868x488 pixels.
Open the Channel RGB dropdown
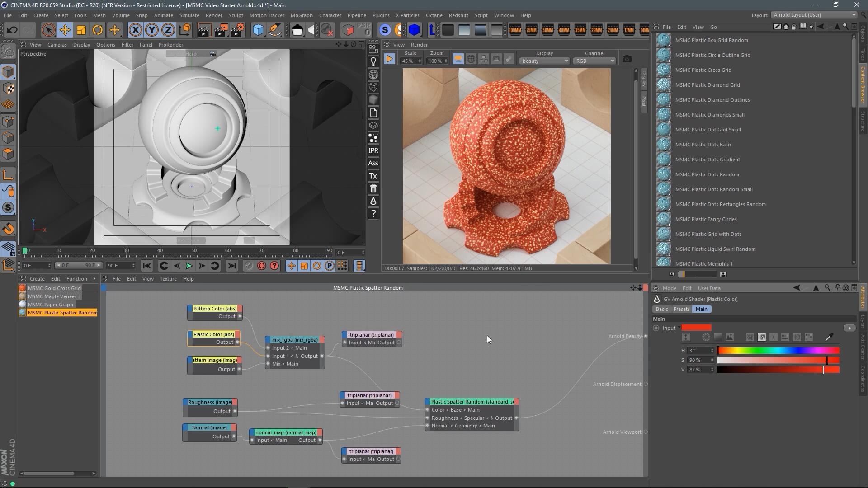594,61
